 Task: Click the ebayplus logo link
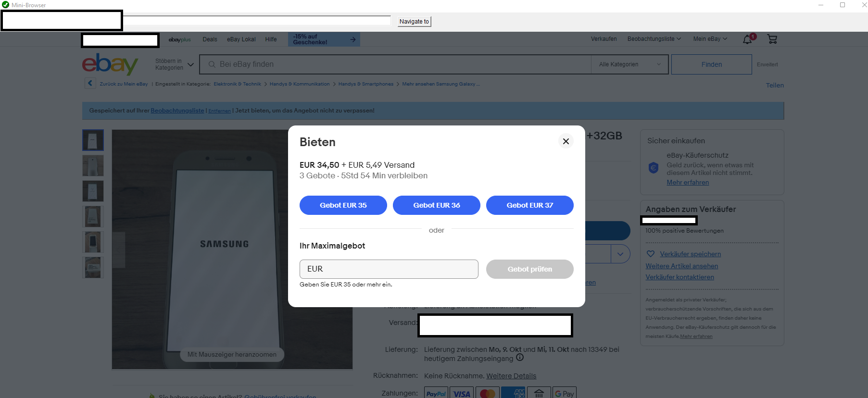click(179, 39)
